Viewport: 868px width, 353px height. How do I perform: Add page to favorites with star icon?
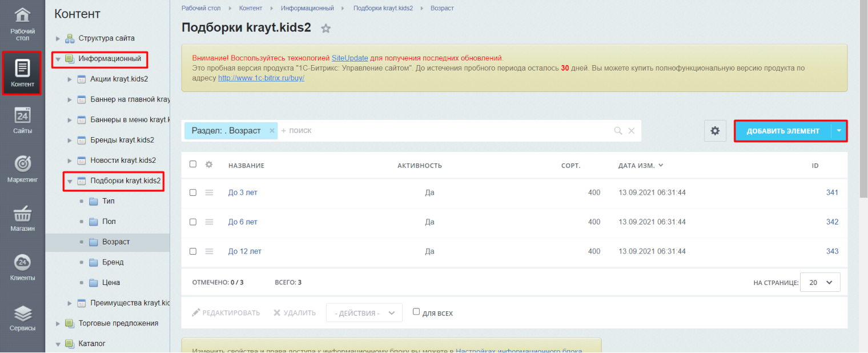[x=325, y=28]
